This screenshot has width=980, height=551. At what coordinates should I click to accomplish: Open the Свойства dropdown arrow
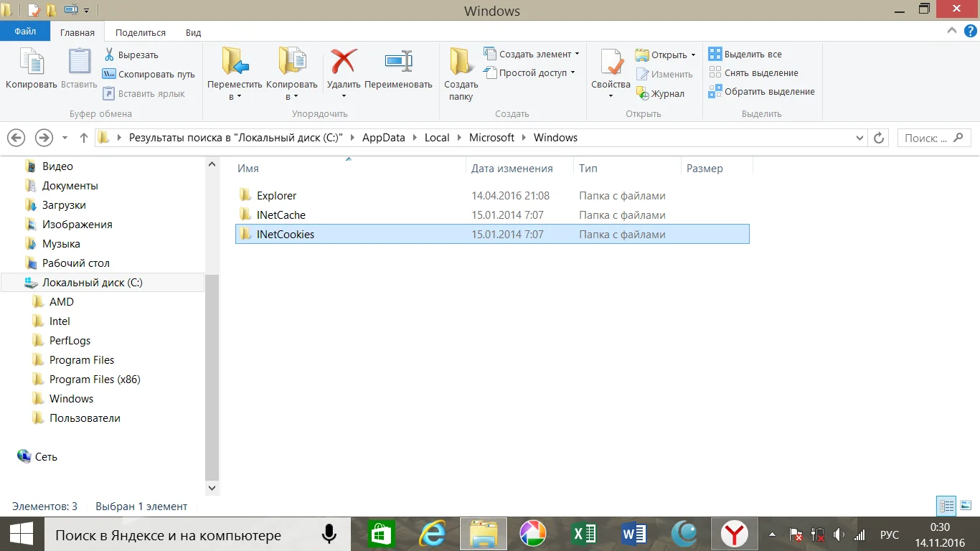point(611,96)
